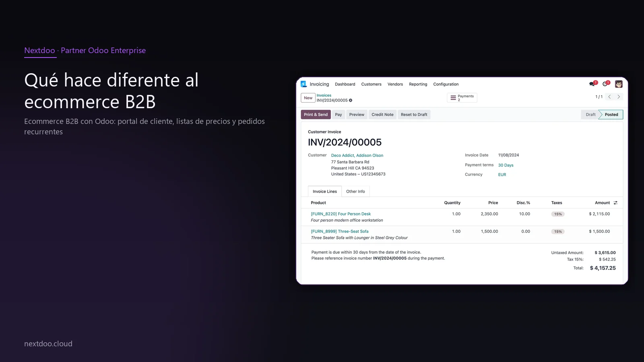Viewport: 644px width, 362px height.
Task: Click the Product column header
Action: click(x=318, y=203)
